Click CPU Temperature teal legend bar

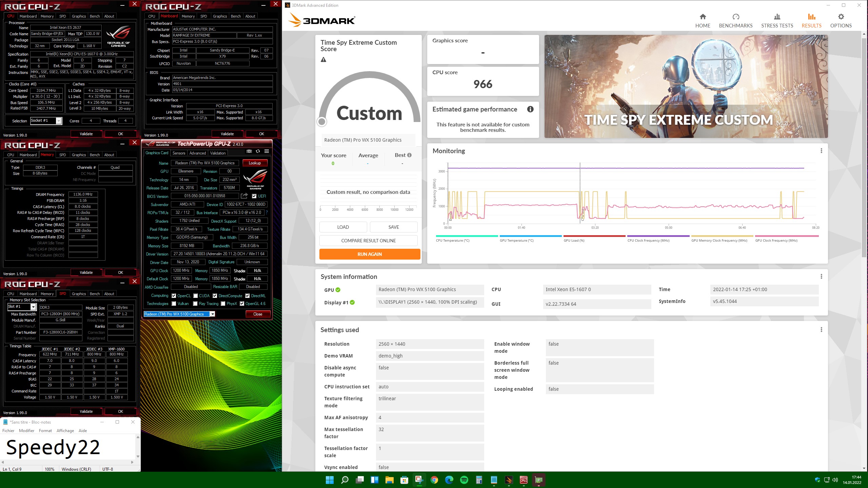click(x=467, y=236)
